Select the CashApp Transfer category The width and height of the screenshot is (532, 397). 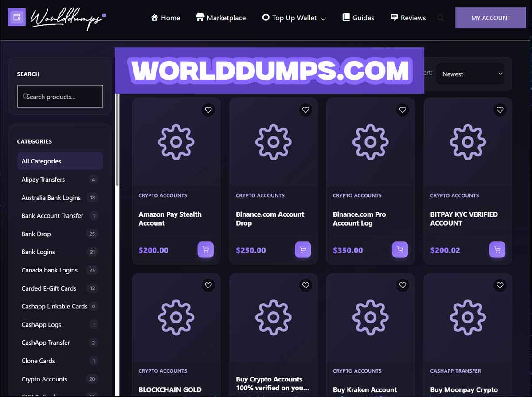click(60, 343)
